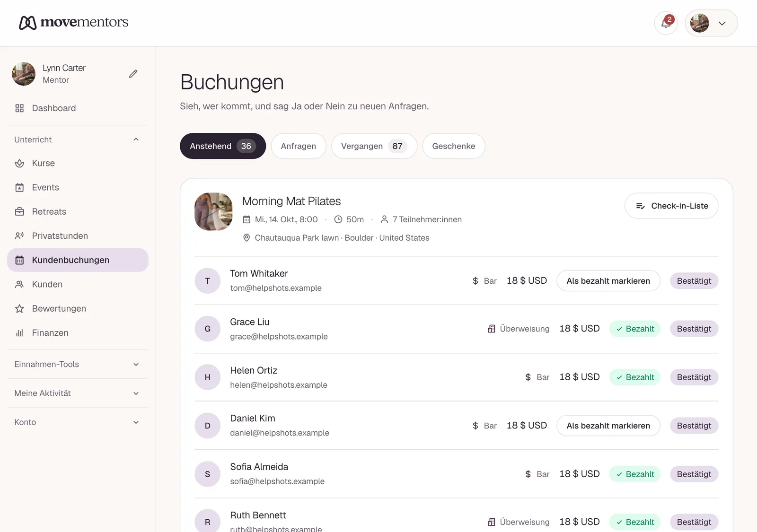Click the Dashboard grid icon

point(19,108)
